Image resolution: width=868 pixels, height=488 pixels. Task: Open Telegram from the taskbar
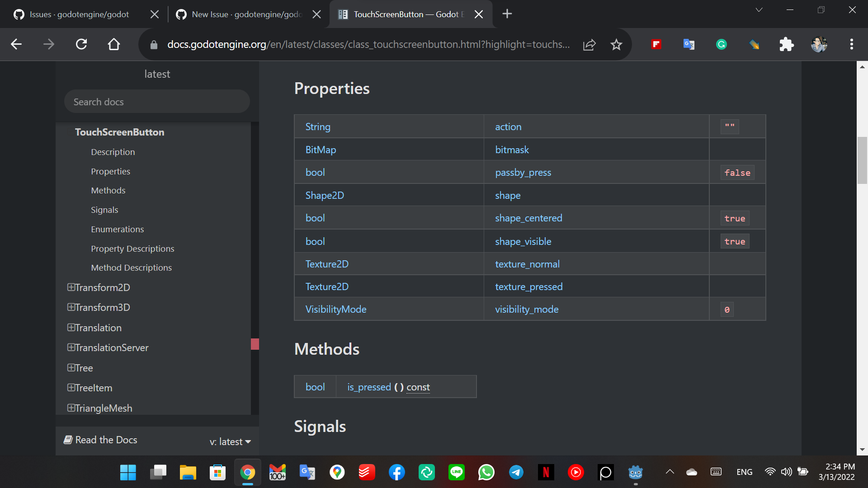tap(516, 473)
